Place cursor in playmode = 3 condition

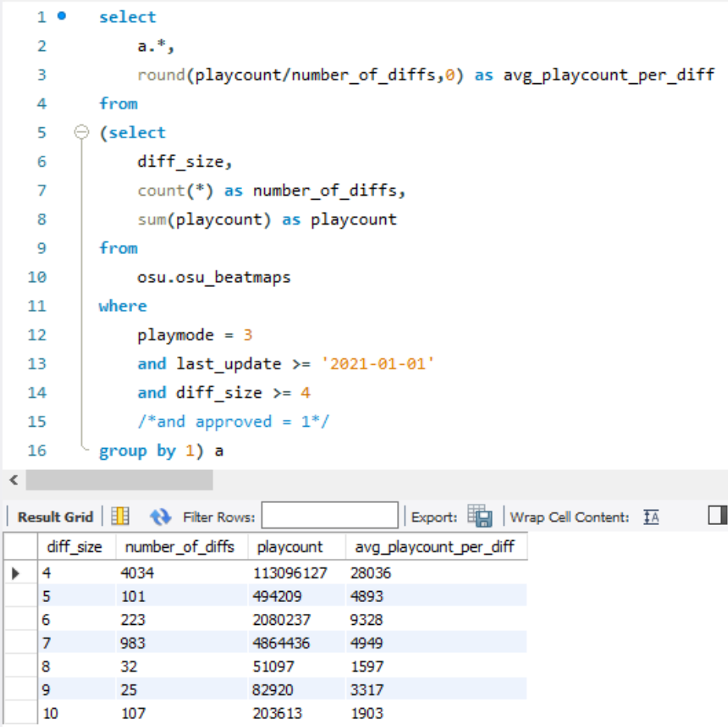tap(194, 335)
